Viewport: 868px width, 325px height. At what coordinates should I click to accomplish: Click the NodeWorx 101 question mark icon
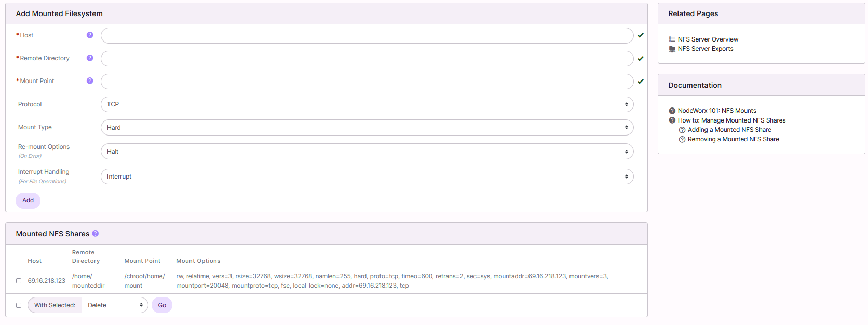(672, 111)
